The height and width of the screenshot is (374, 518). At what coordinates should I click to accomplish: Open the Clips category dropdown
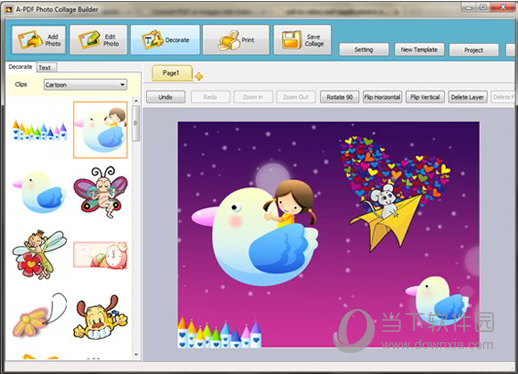(85, 85)
